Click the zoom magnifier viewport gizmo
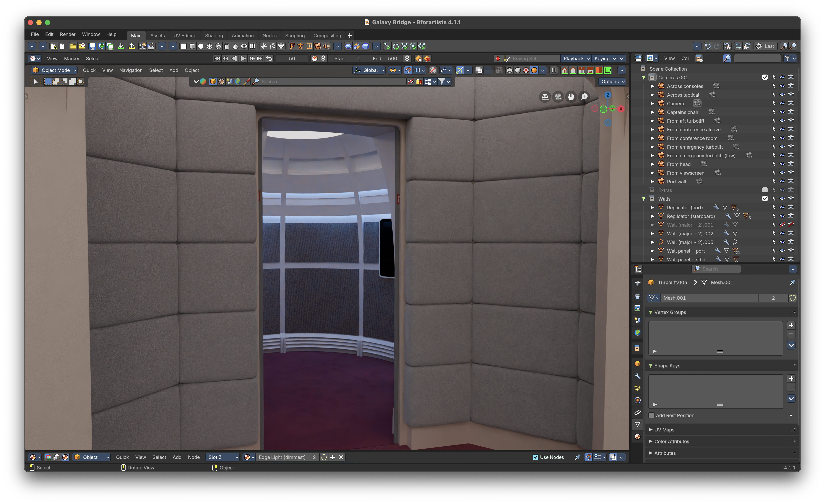The image size is (825, 504). (584, 97)
